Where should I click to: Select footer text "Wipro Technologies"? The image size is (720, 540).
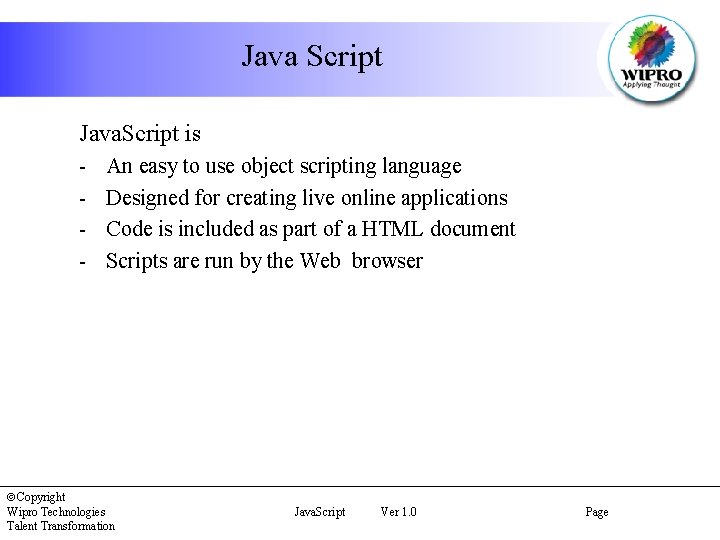tap(56, 512)
